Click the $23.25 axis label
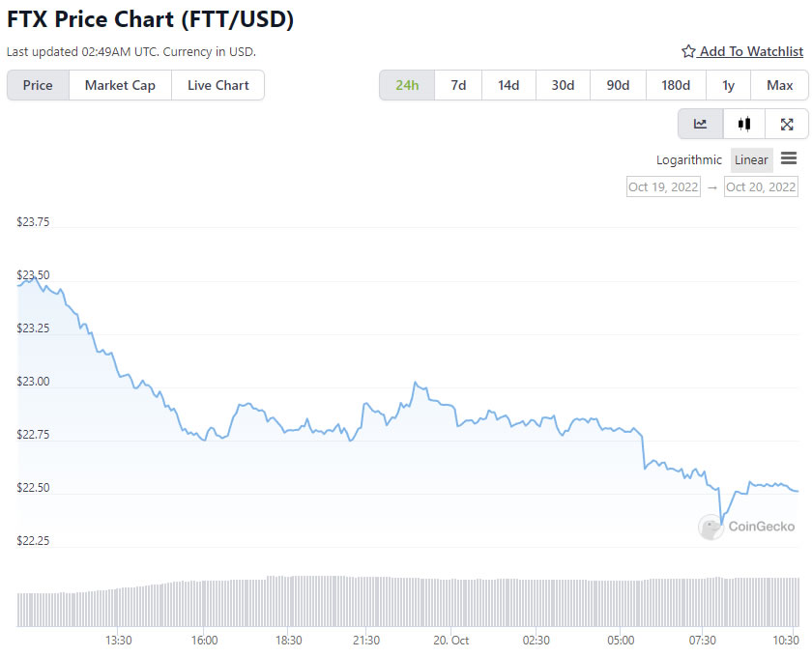812x657 pixels. pos(33,328)
